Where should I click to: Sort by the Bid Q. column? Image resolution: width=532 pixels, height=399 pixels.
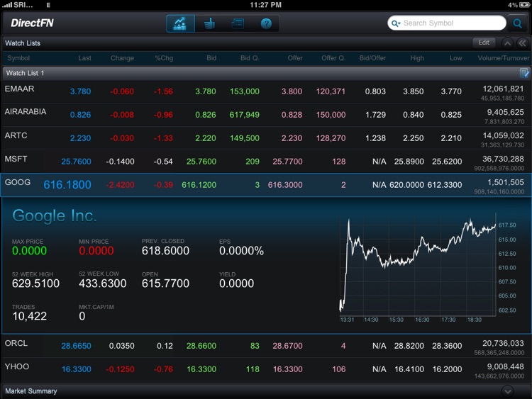250,58
